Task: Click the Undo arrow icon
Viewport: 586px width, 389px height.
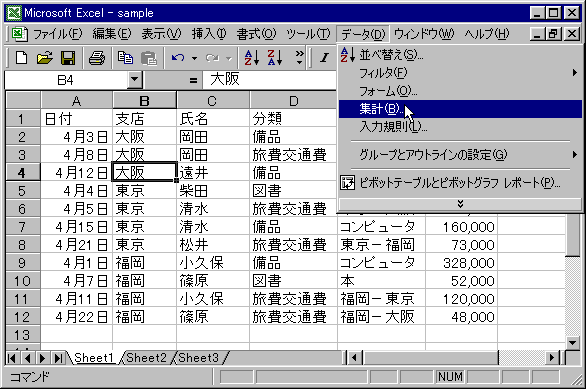Action: click(x=178, y=58)
